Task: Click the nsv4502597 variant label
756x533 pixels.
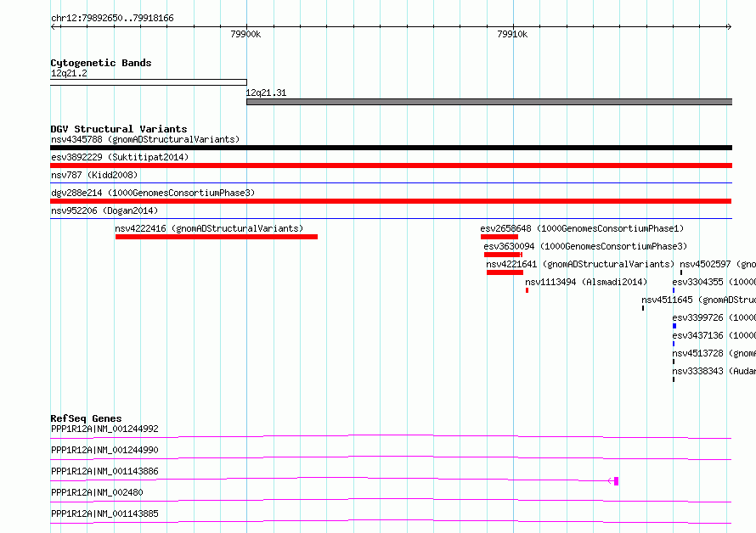Action: pyautogui.click(x=718, y=264)
